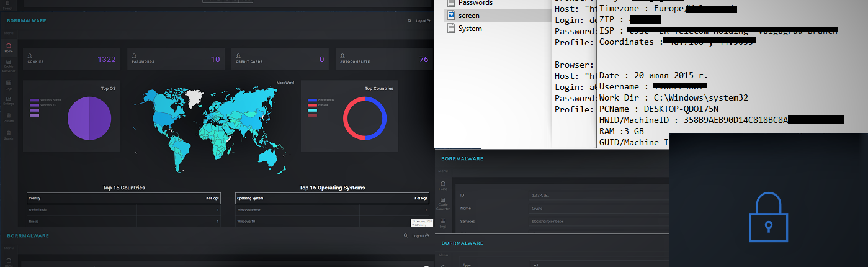Click the Name field containing Crypto

pyautogui.click(x=598, y=209)
